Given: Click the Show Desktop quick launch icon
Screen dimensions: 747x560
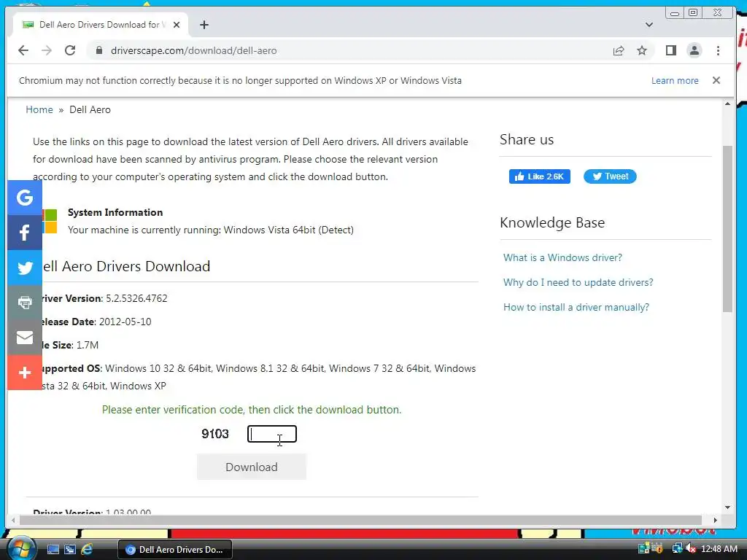Looking at the screenshot, I should tap(53, 550).
